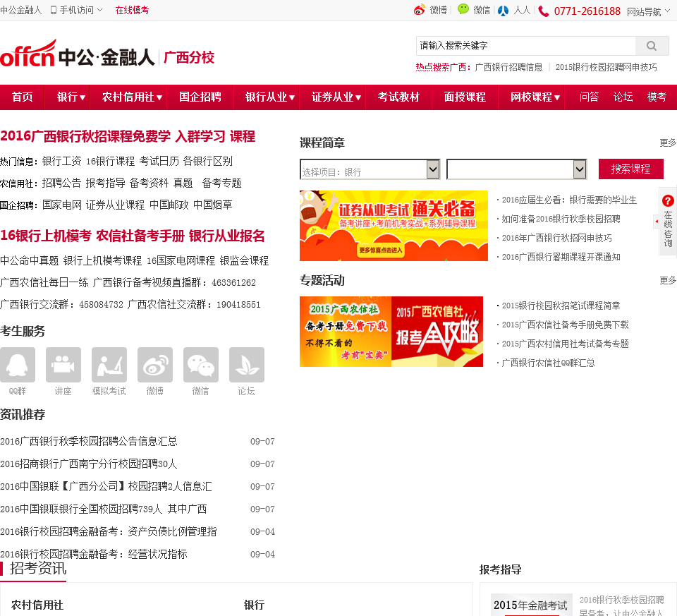Click the phone icon beside 手机访问
Screen dimensions: 677x616
[54, 10]
